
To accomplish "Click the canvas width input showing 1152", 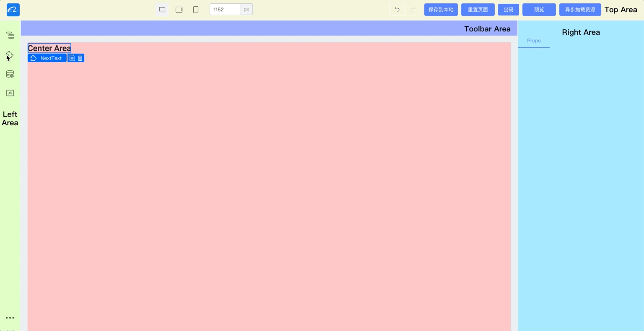I will (x=224, y=9).
